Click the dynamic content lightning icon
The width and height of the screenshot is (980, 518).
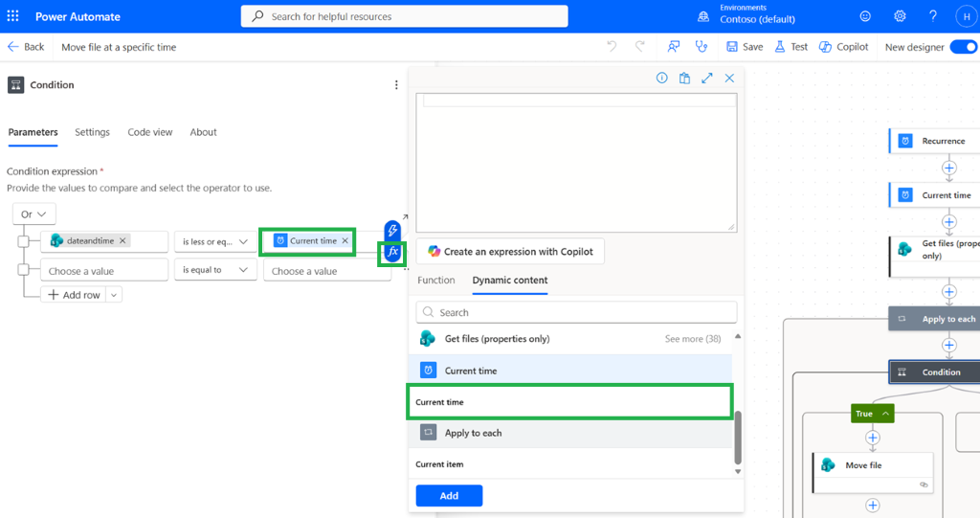(x=391, y=230)
